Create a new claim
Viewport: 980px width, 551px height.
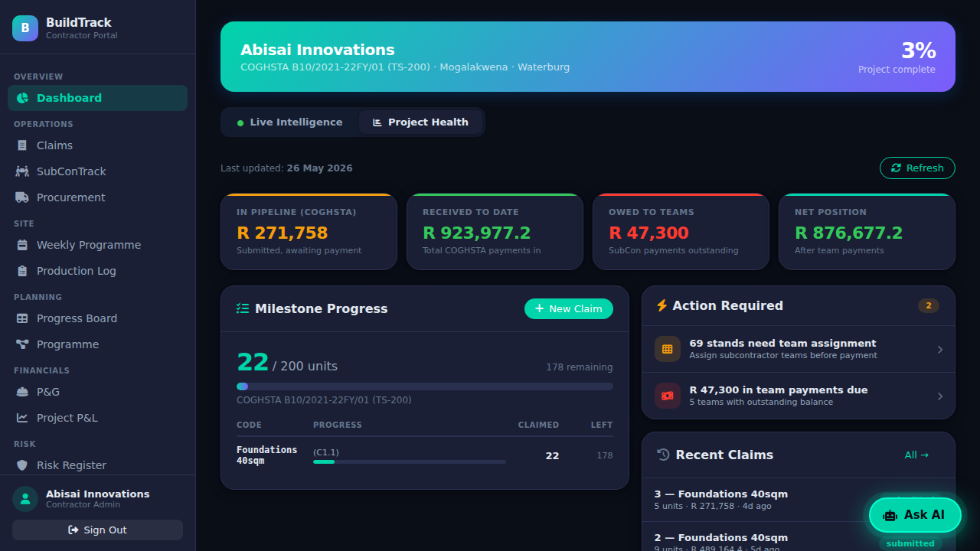[x=569, y=308]
